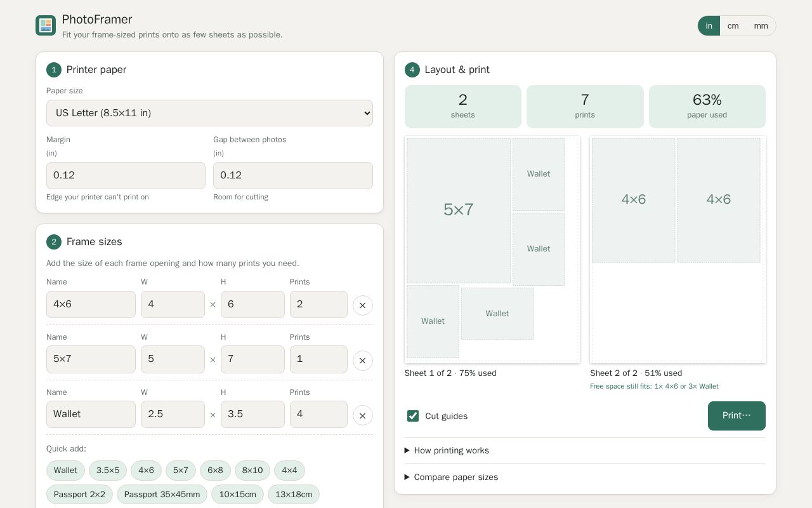This screenshot has width=812, height=508.
Task: Edit the 4×6 frame name field
Action: [x=91, y=304]
